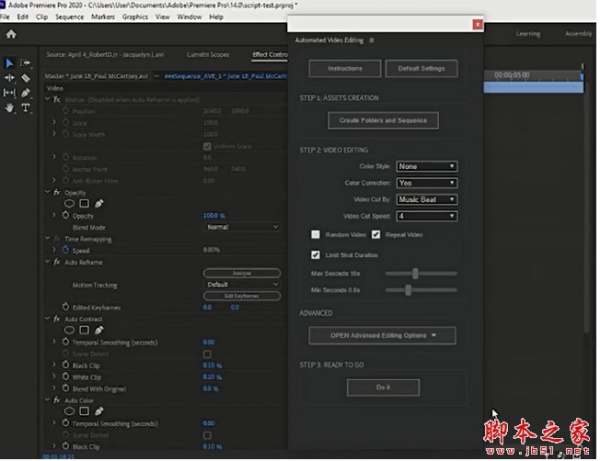Open the Edit menu
Image resolution: width=600 pixels, height=461 pixels.
[23, 17]
